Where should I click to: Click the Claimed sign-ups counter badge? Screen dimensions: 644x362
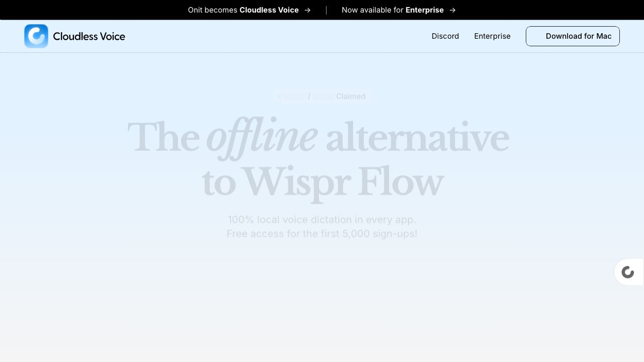pyautogui.click(x=322, y=96)
